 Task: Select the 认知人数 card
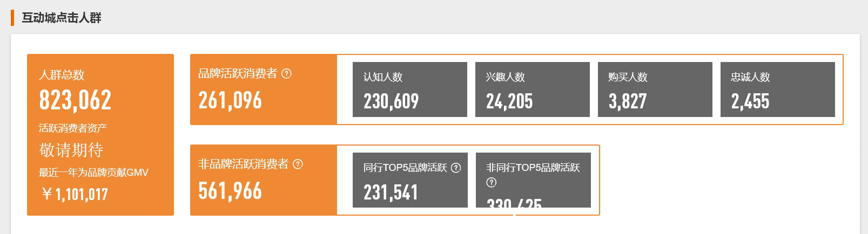click(409, 90)
